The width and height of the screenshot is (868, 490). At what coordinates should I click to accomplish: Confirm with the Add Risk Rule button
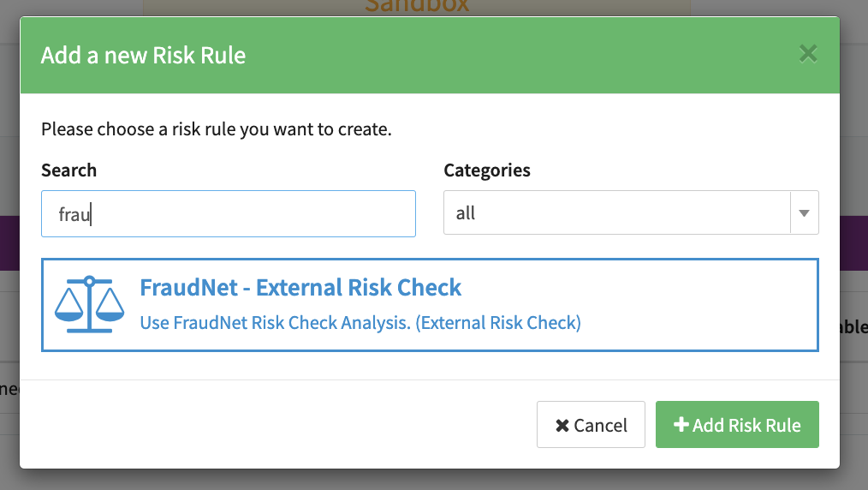click(737, 425)
